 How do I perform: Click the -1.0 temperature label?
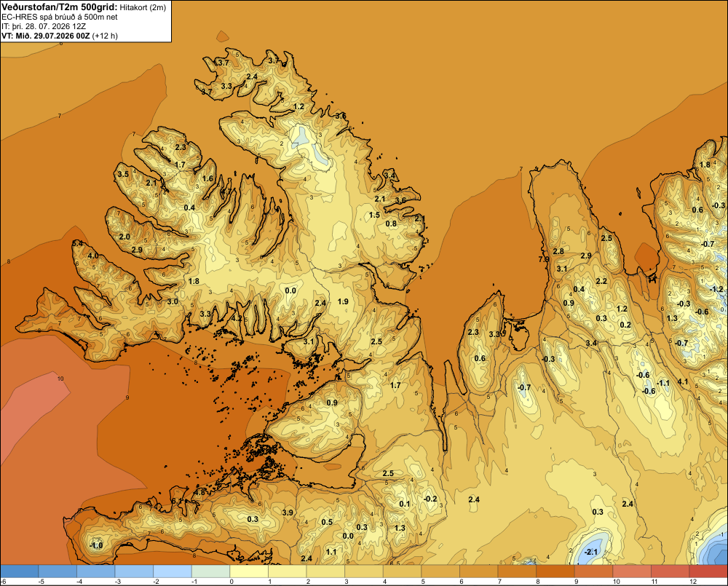95,546
